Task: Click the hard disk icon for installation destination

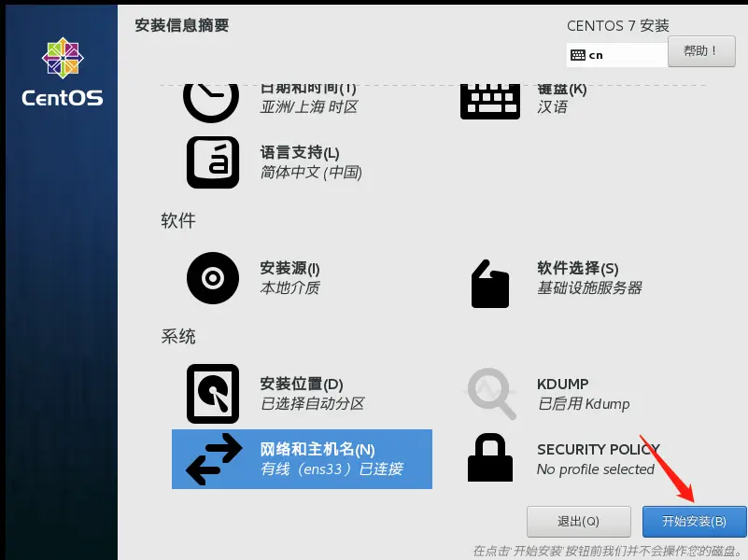Action: (x=212, y=393)
